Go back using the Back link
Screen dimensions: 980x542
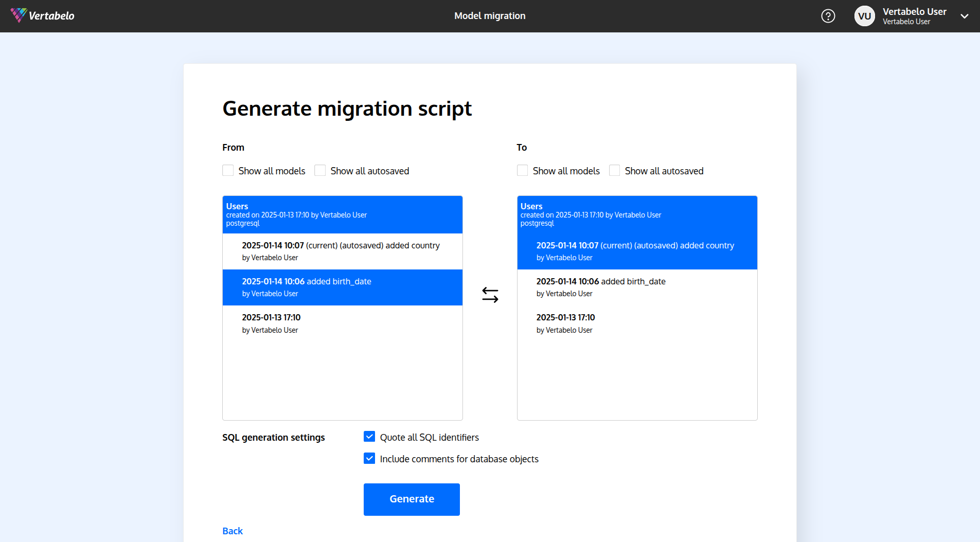(x=233, y=531)
